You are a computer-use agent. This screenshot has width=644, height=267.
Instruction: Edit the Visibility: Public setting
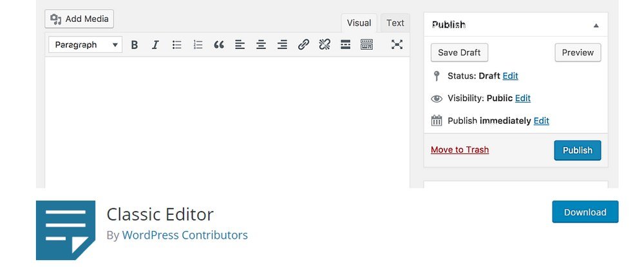(523, 98)
